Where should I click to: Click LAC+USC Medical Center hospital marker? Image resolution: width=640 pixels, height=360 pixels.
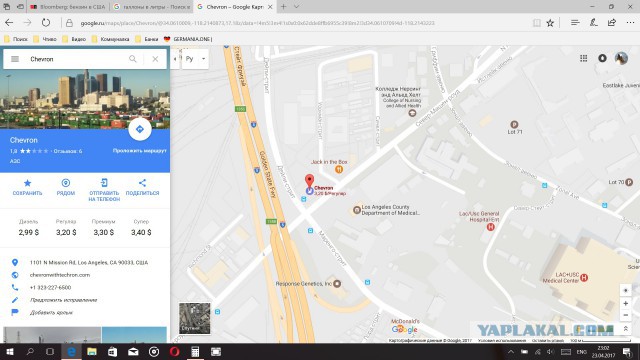pos(584,278)
